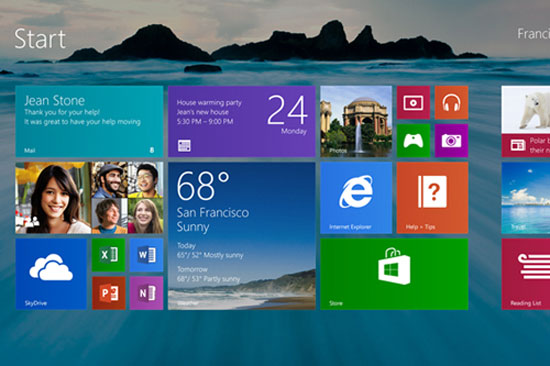The width and height of the screenshot is (550, 366).
Task: Click the calendar icon in the Calendar tile
Action: point(184,146)
